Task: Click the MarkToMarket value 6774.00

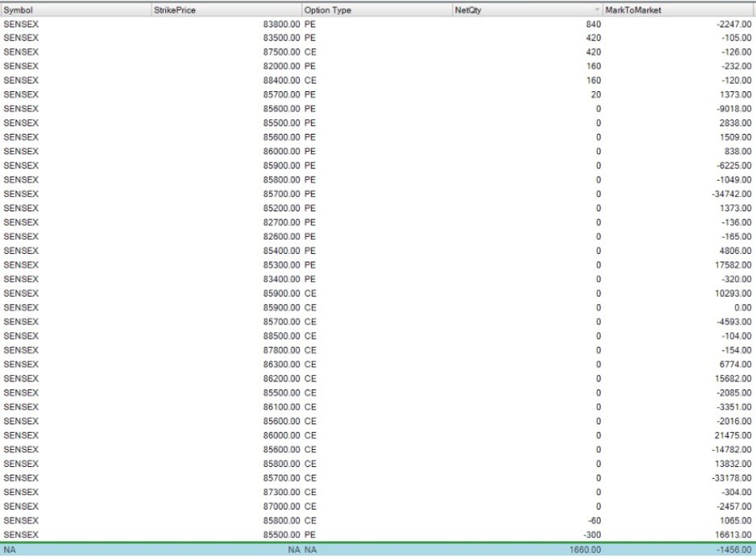Action: [x=735, y=364]
